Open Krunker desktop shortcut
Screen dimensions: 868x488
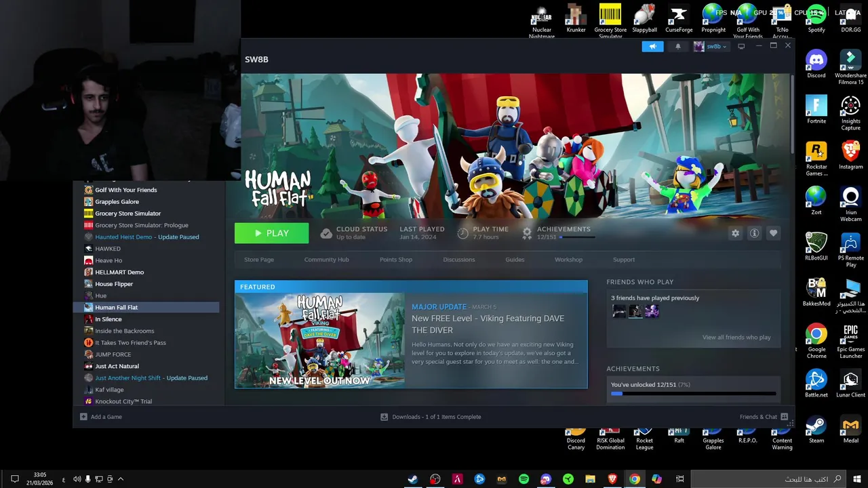coord(576,18)
